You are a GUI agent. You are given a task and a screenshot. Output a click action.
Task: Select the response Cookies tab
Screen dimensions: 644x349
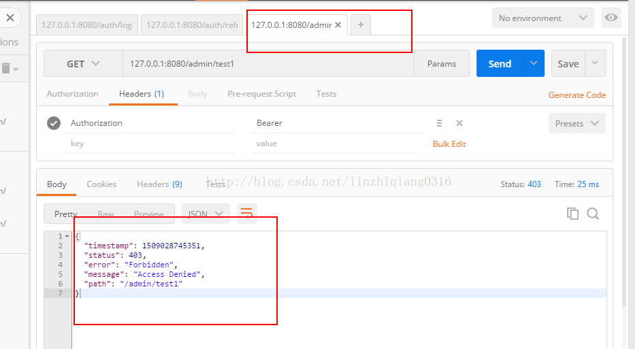[101, 184]
